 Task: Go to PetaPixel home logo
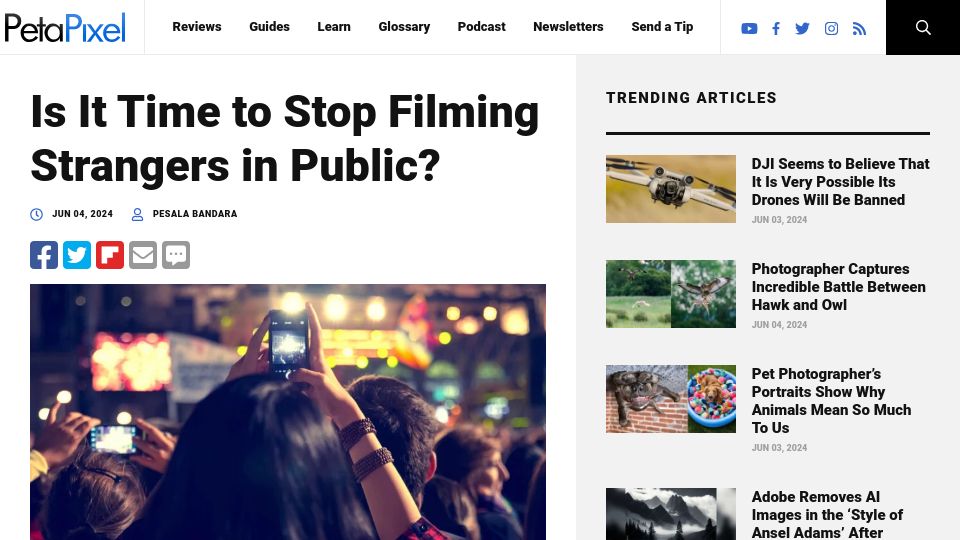(x=65, y=28)
